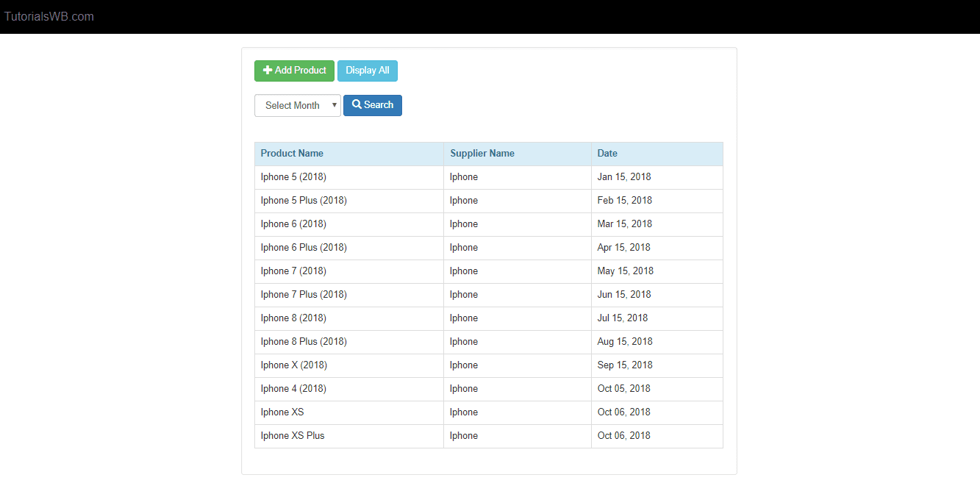Click the supplier cell in Iphone 8 (2018) row
Viewport: 980px width, 483px height.
pyautogui.click(x=518, y=318)
